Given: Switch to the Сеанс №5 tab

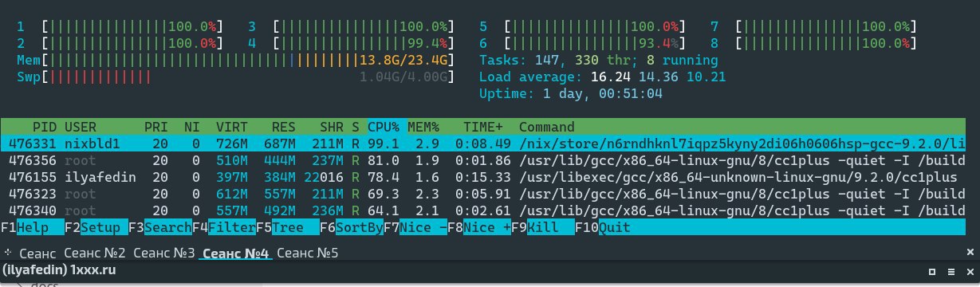Looking at the screenshot, I should [307, 254].
